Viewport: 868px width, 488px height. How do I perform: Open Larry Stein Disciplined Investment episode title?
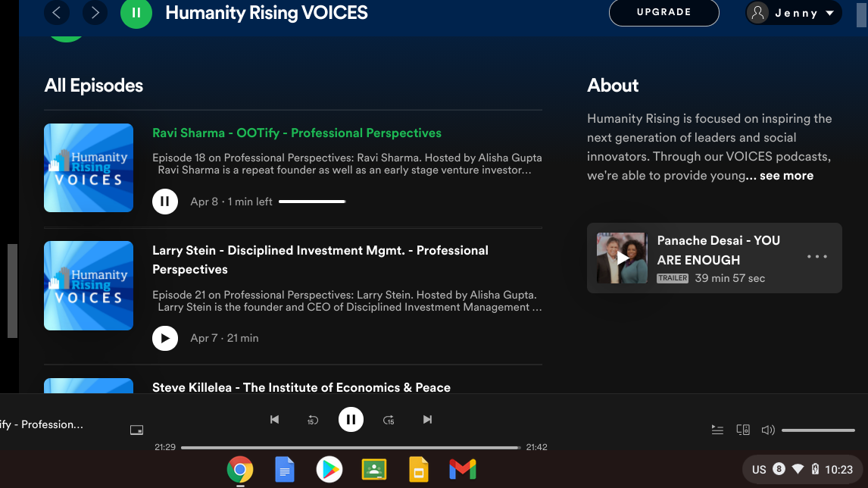click(320, 260)
